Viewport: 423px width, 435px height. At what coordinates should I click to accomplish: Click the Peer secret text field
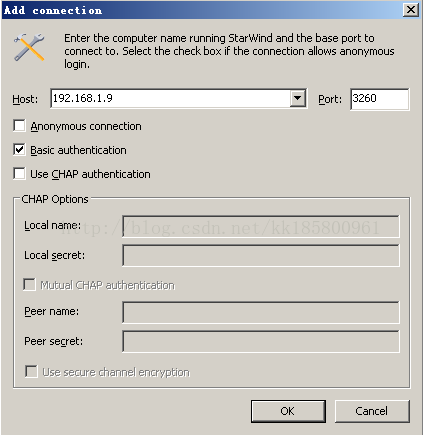(x=261, y=341)
